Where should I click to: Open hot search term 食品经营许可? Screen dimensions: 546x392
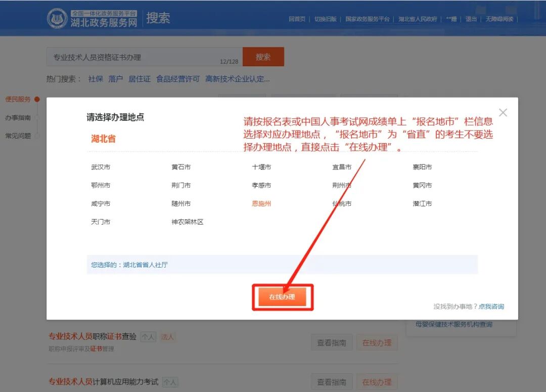click(x=178, y=79)
